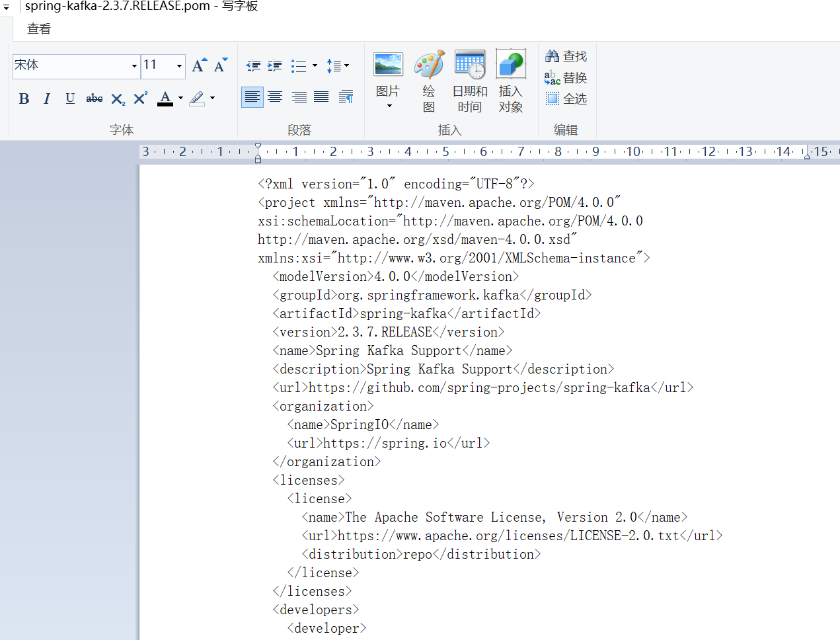The image size is (840, 640).
Task: Align text to the left
Action: pyautogui.click(x=252, y=97)
